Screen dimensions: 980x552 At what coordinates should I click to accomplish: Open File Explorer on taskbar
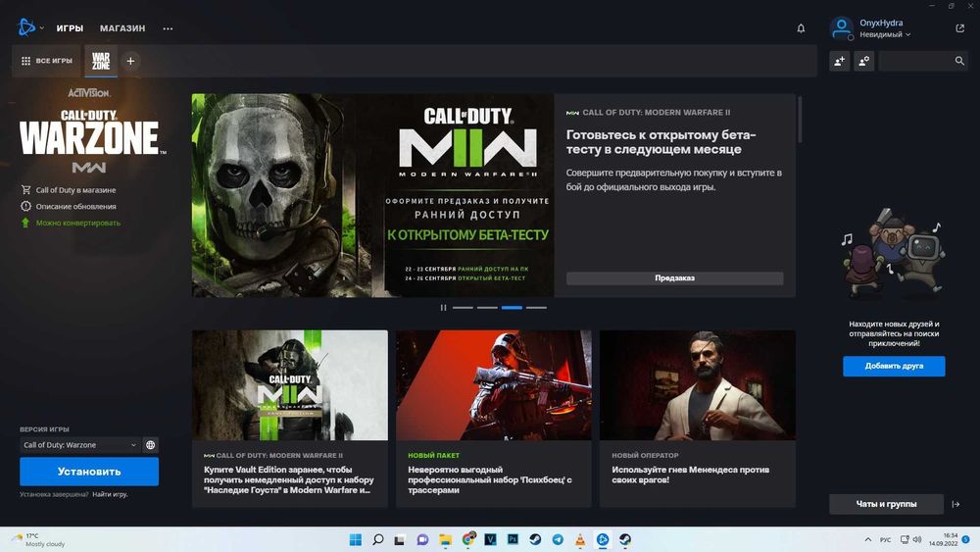(x=445, y=539)
